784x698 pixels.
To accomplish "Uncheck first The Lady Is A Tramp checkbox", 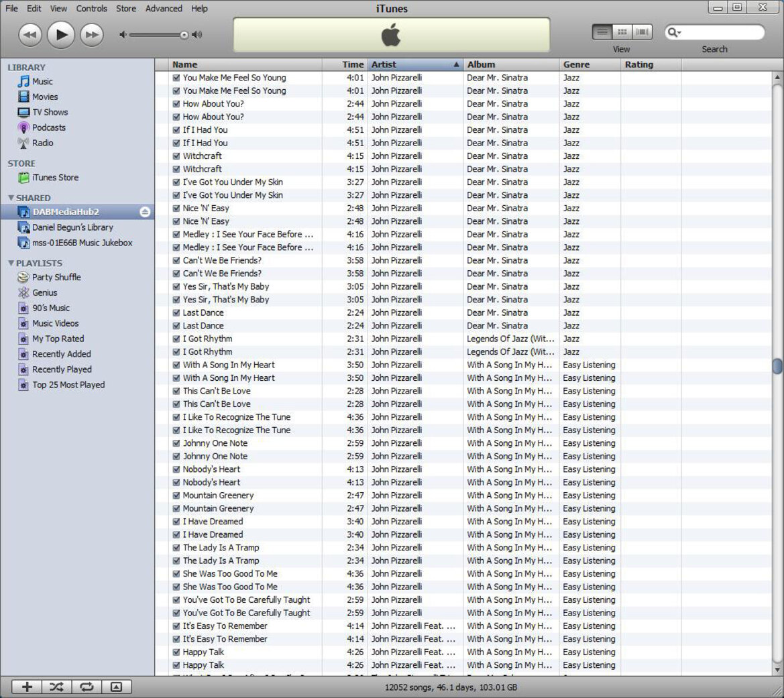I will pyautogui.click(x=176, y=548).
